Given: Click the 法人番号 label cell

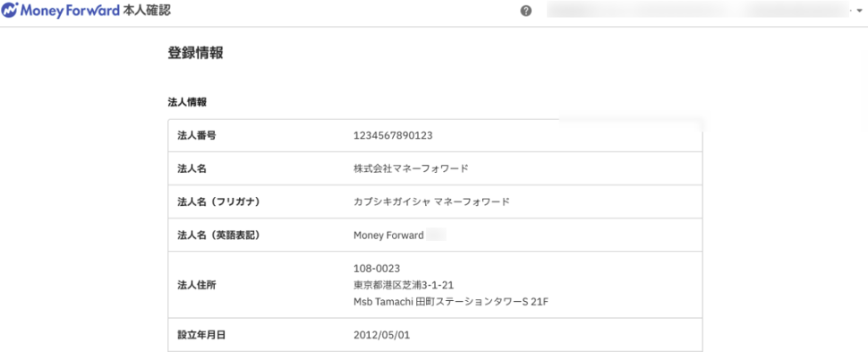Looking at the screenshot, I should [197, 135].
